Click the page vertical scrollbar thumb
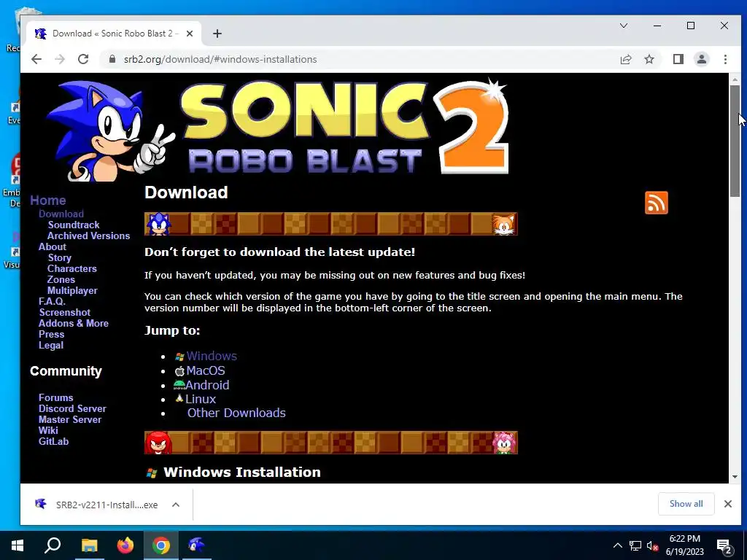Image resolution: width=747 pixels, height=560 pixels. pyautogui.click(x=735, y=141)
